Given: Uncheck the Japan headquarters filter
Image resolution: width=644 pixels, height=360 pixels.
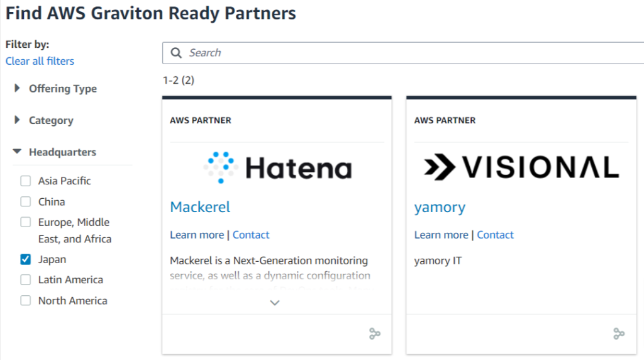Looking at the screenshot, I should (25, 259).
